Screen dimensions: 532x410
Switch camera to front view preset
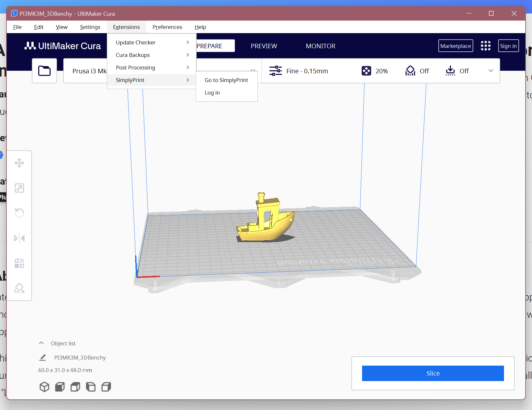(60, 387)
